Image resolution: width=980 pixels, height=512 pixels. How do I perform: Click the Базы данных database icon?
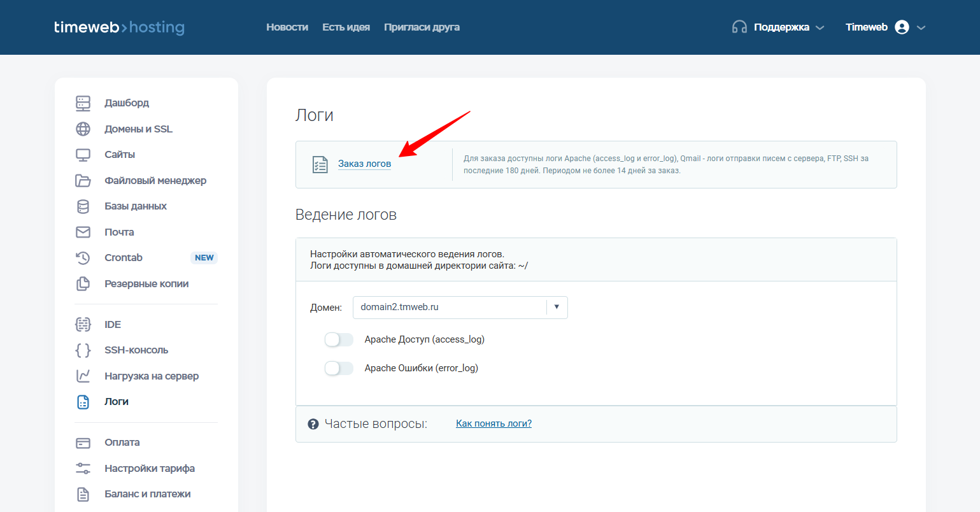(x=83, y=206)
